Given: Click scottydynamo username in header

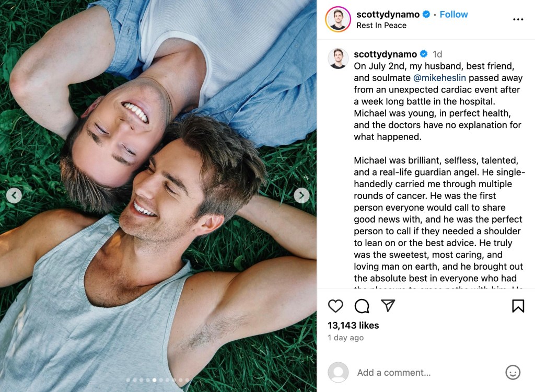Looking at the screenshot, I should [388, 14].
